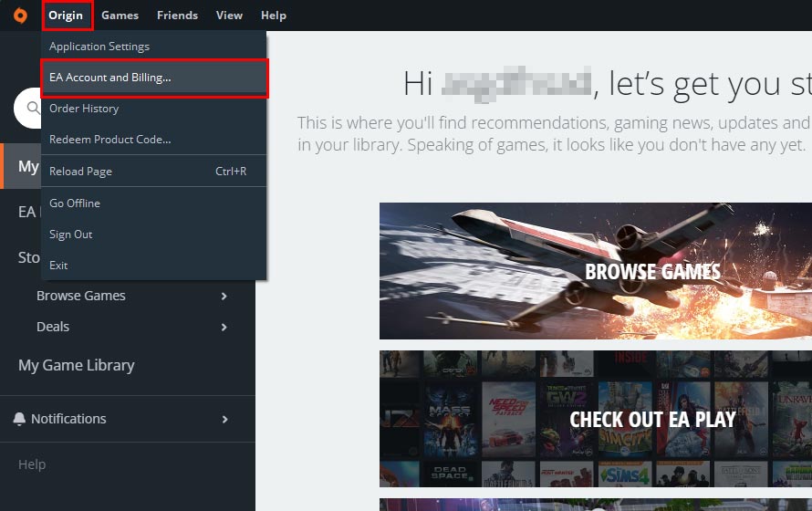Open the Origin menu
The height and width of the screenshot is (511, 812).
(x=66, y=16)
